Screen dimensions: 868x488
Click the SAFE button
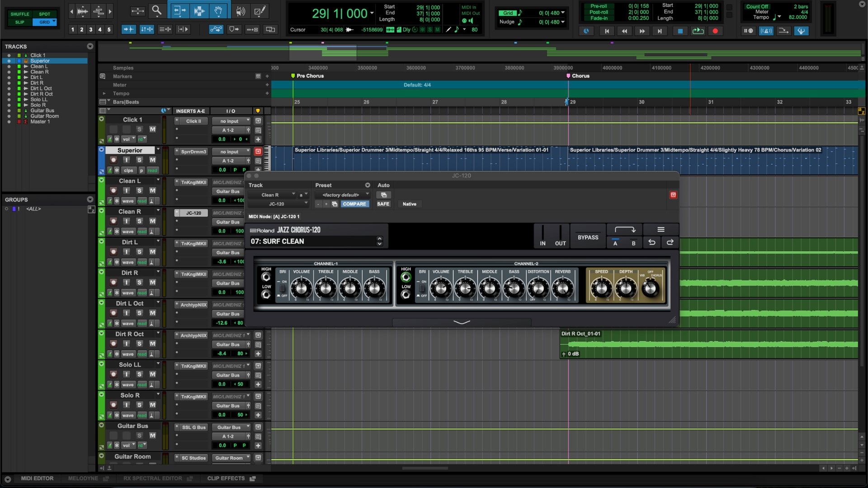[383, 204]
